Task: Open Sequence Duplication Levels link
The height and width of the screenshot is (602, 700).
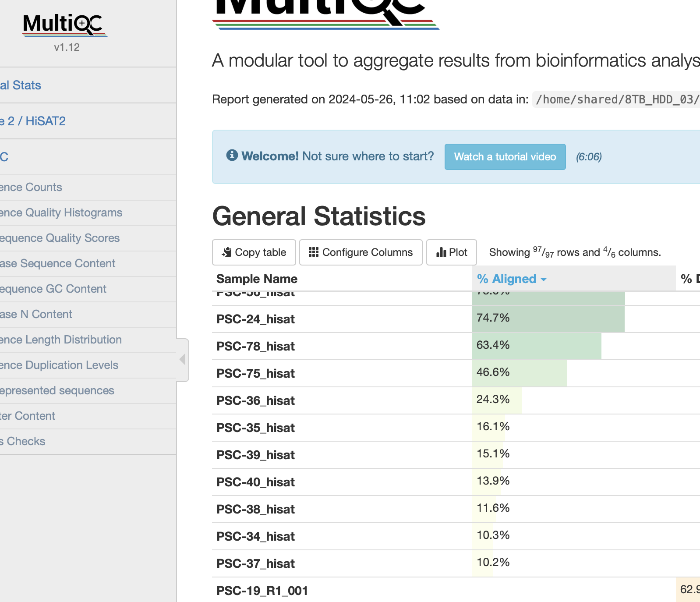Action: [59, 365]
